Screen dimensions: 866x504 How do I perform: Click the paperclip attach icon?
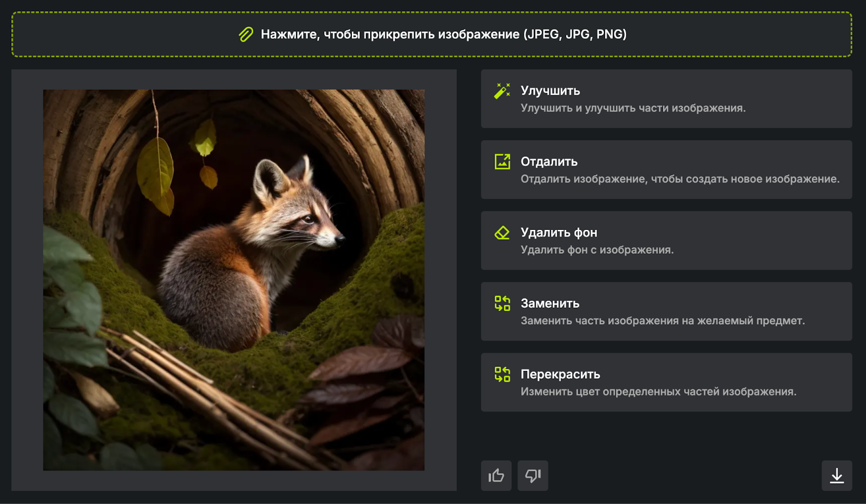(x=246, y=35)
